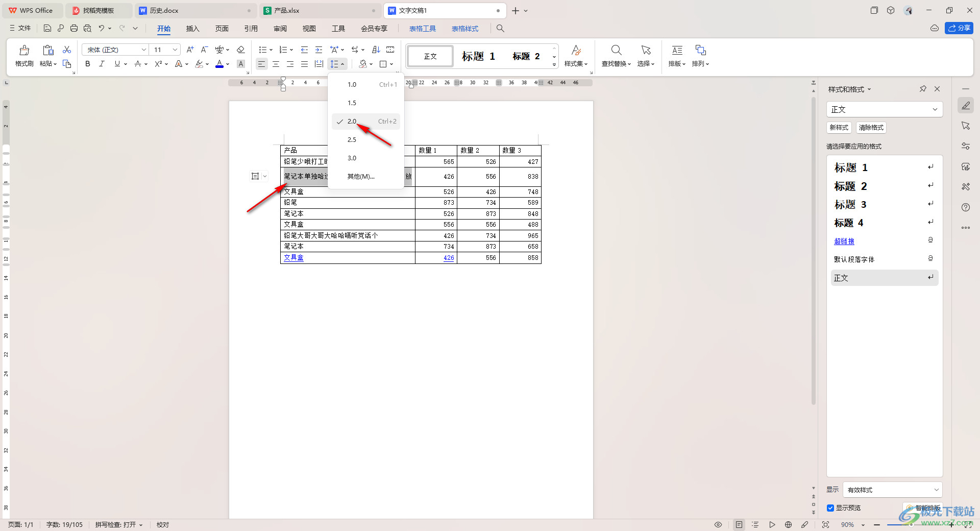This screenshot has width=980, height=531.
Task: Click the Copy icon under scissors
Action: (67, 64)
